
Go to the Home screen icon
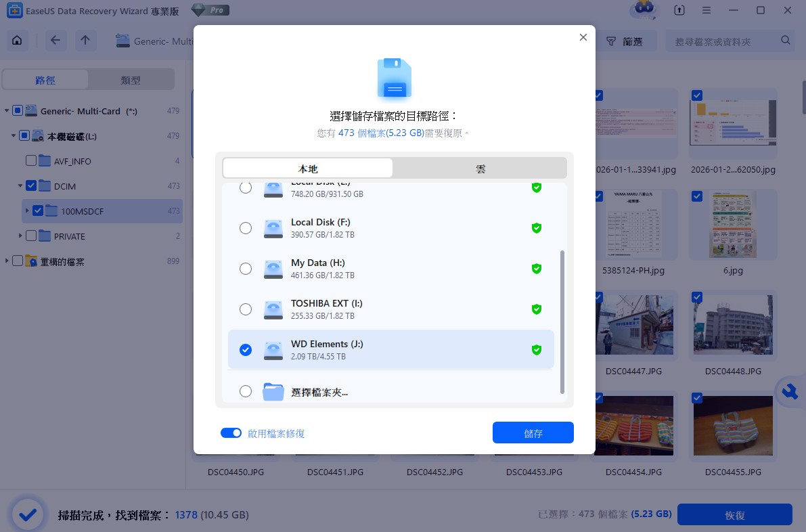[x=17, y=41]
